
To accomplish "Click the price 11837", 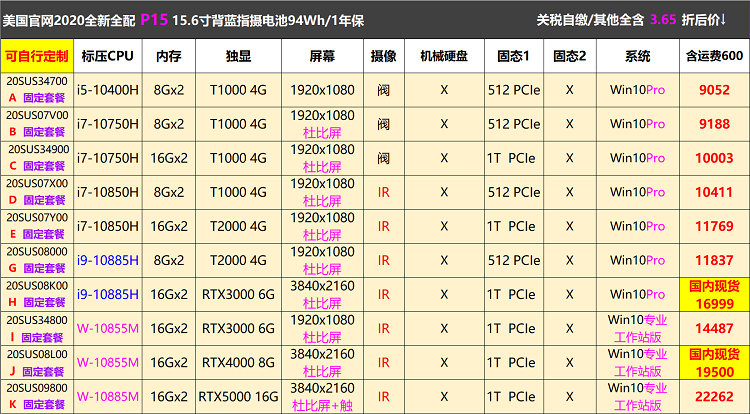I will [715, 260].
